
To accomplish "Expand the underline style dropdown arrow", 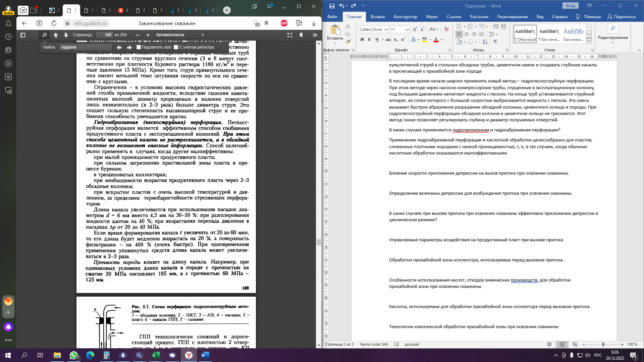I will pos(383,40).
